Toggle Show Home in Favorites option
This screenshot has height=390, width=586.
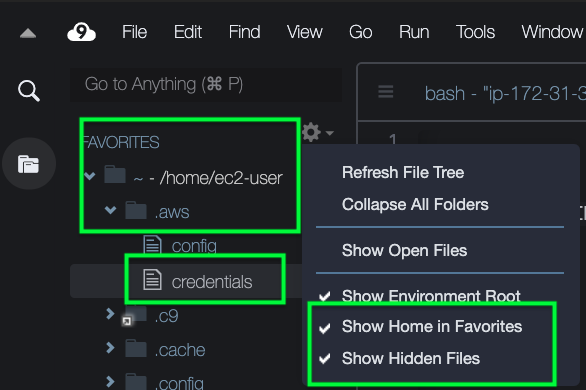[432, 326]
